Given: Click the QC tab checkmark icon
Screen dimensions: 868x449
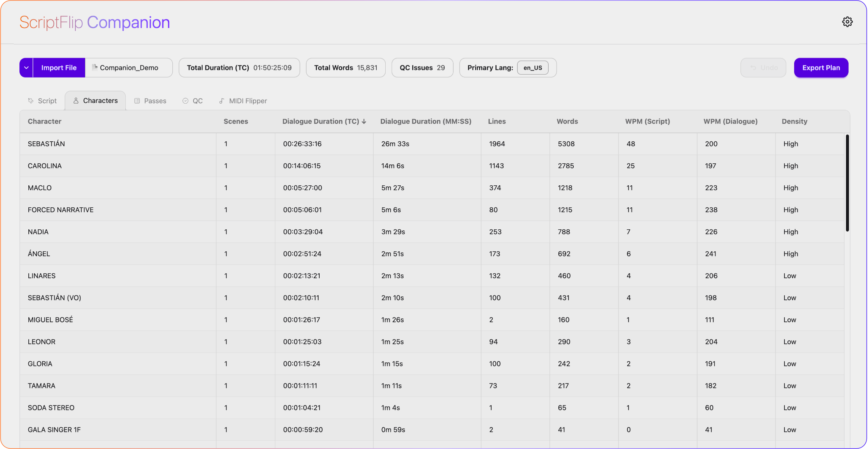Looking at the screenshot, I should click(185, 101).
